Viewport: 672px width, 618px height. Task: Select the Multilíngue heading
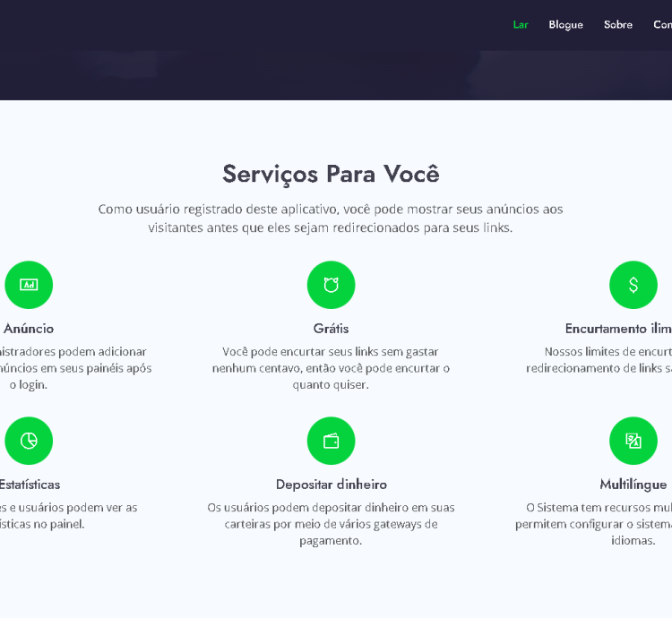click(x=633, y=485)
